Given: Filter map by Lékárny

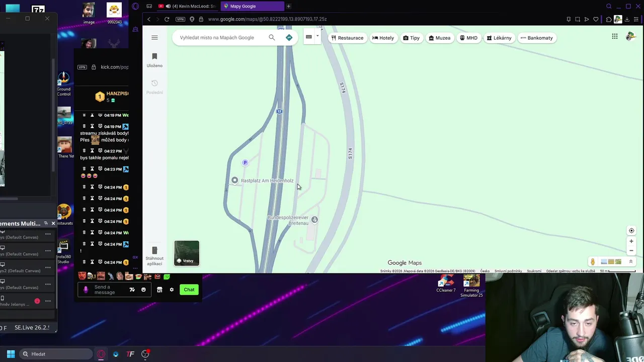Looking at the screenshot, I should pyautogui.click(x=499, y=38).
